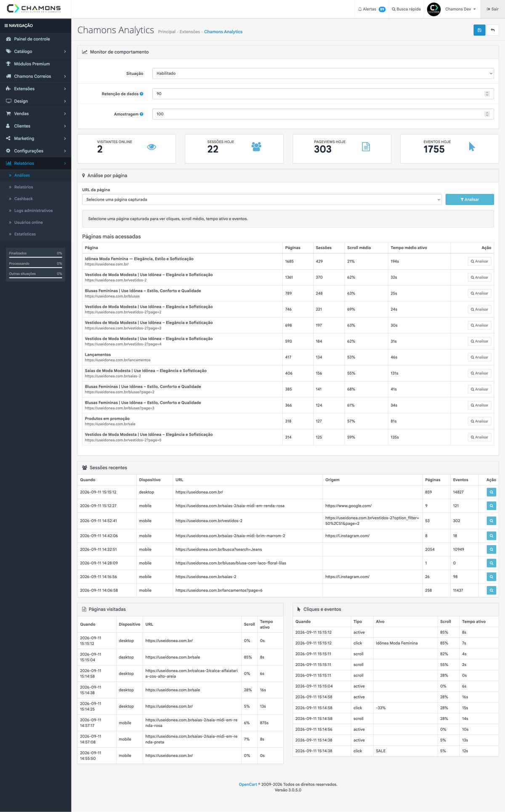The height and width of the screenshot is (812, 505).
Task: Analyze the Lançamentos page row
Action: click(x=479, y=357)
